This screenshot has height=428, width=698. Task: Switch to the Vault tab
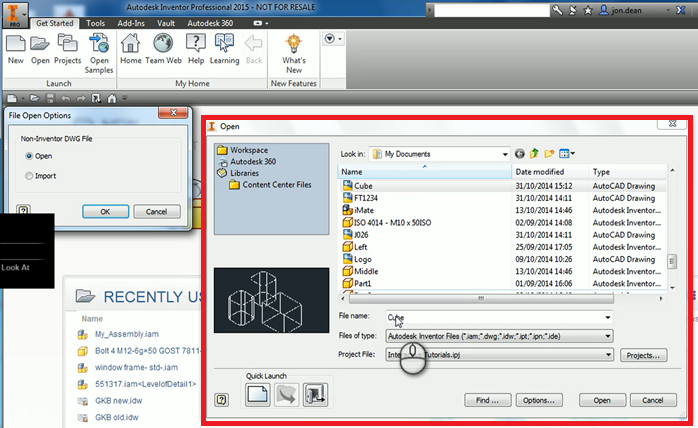pyautogui.click(x=166, y=23)
